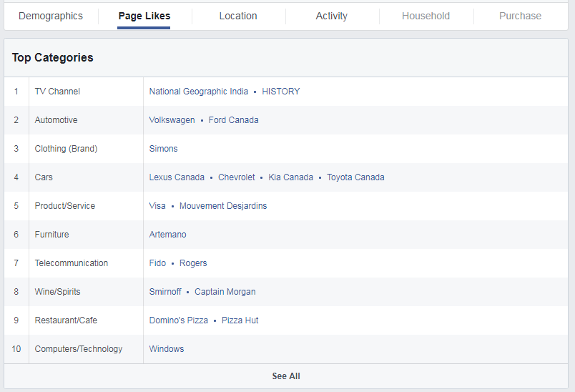Screen dimensions: 575x392
Task: Select the Telecommunication category cell
Action: (86, 263)
